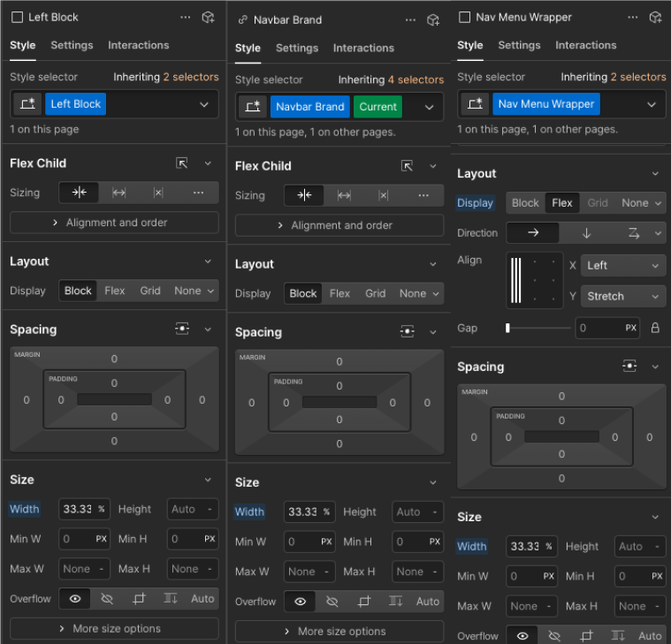Screen dimensions: 671x644
Task: Switch to Interactions tab in Left Block panel
Action: 138,45
